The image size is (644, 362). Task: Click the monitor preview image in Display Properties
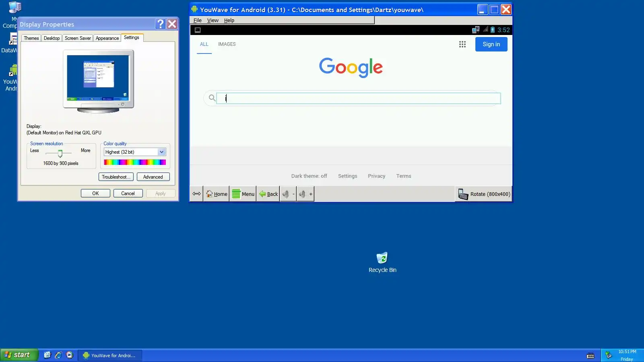pyautogui.click(x=98, y=81)
